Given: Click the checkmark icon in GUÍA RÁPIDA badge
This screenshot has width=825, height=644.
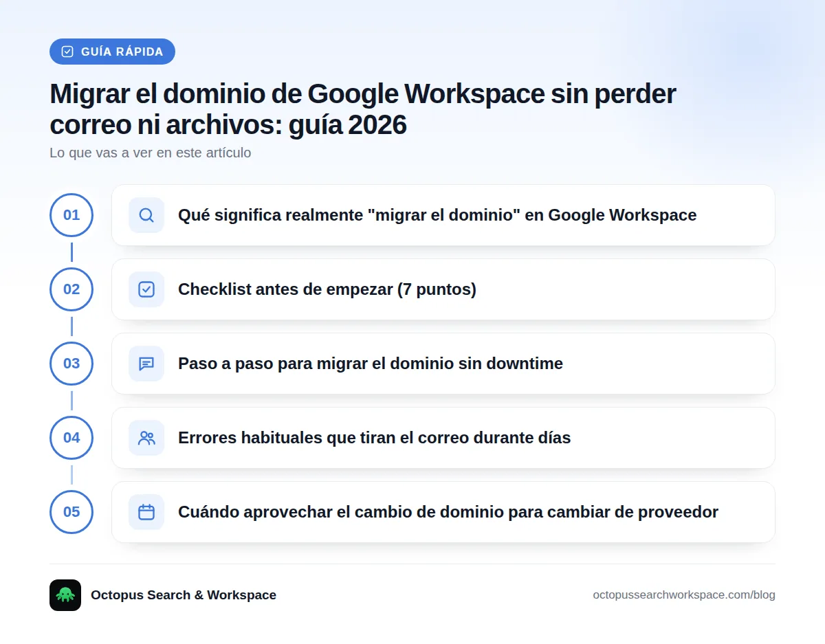Looking at the screenshot, I should pyautogui.click(x=67, y=52).
